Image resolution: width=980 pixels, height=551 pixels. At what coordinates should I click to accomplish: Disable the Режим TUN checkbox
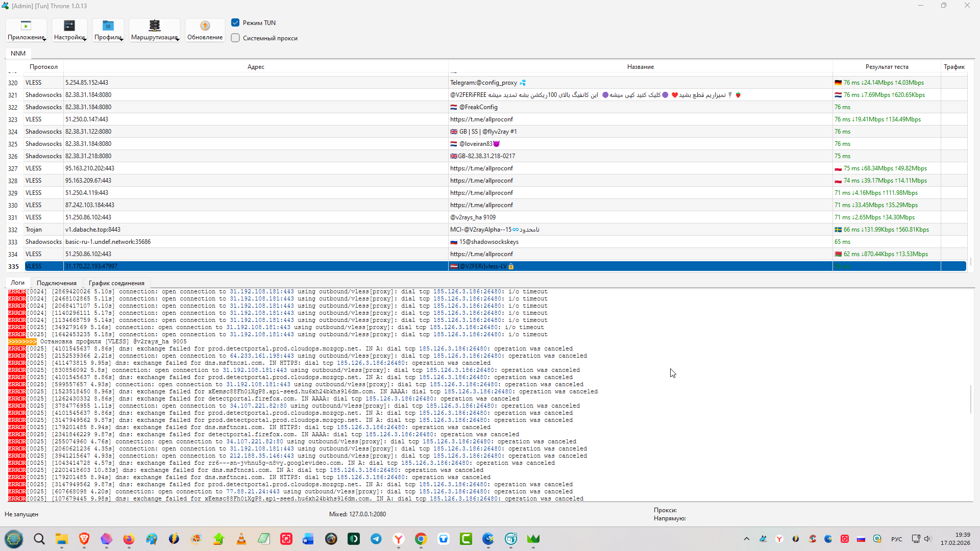click(235, 22)
